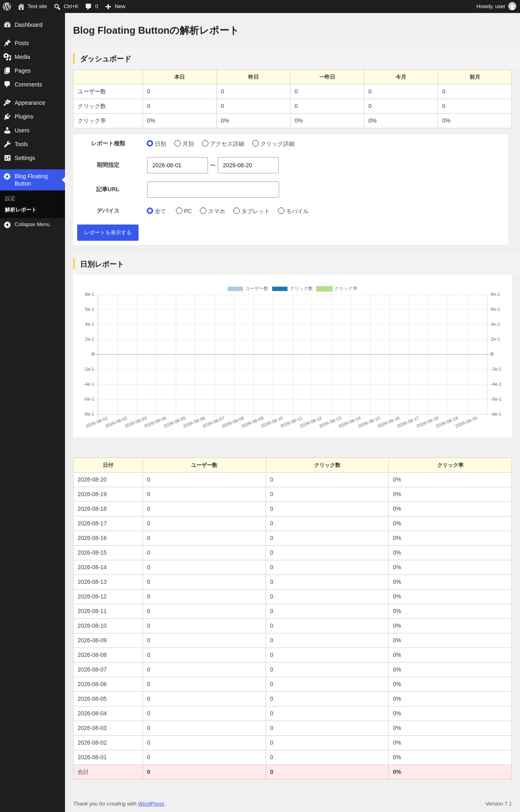
Task: Click the Appearance brush icon
Action: 7,103
